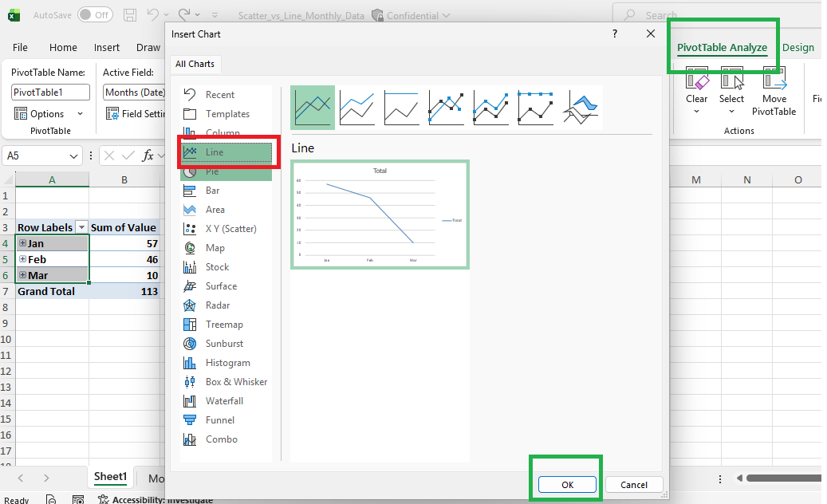The height and width of the screenshot is (504, 827).
Task: Switch to PivotTable Analyze tab
Action: pos(722,47)
